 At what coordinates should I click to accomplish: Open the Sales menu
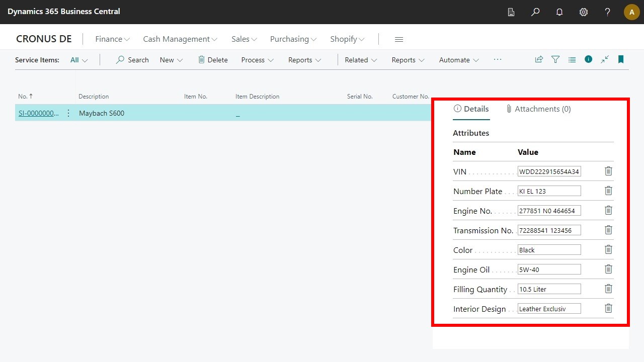[244, 39]
